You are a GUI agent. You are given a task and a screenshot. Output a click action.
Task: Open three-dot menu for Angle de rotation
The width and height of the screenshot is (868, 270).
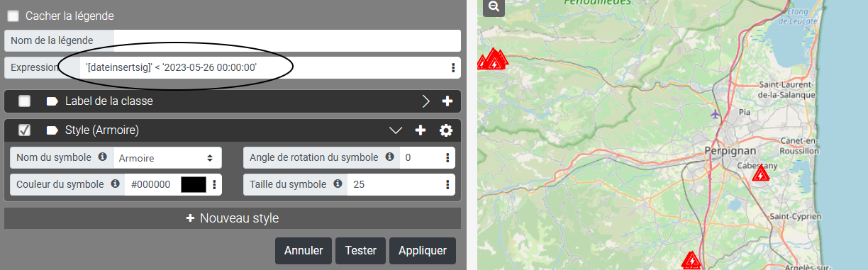[x=448, y=157]
